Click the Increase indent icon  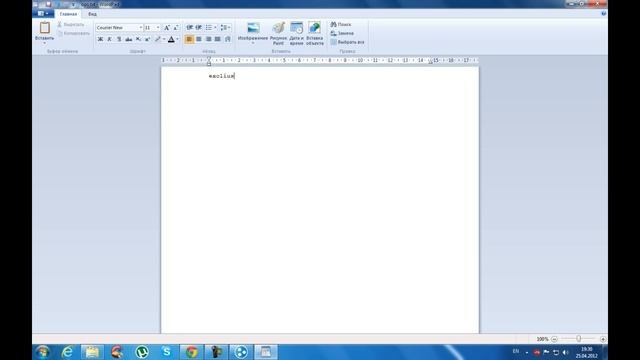point(199,27)
